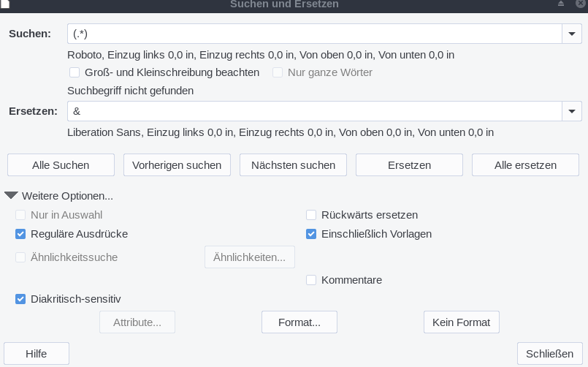Collapse the Weitere Optionen section
The height and width of the screenshot is (367, 588).
[12, 196]
